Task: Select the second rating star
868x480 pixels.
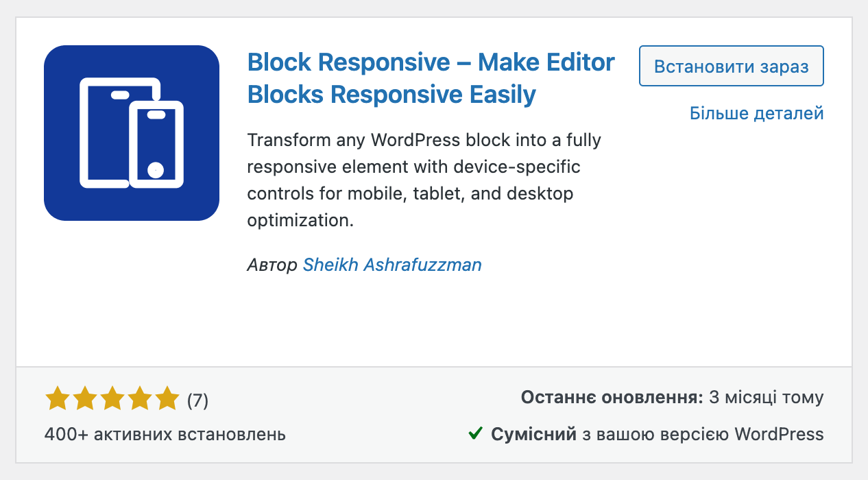Action: (x=86, y=398)
